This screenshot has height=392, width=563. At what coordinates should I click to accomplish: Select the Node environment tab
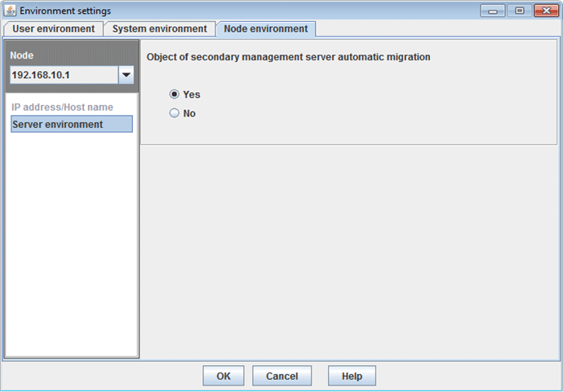266,29
